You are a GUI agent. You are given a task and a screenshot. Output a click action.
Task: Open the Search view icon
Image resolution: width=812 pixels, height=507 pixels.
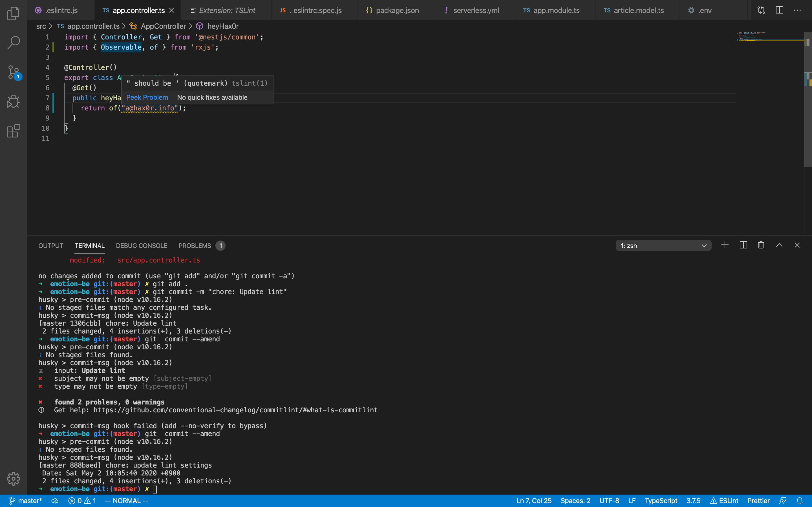pos(14,43)
